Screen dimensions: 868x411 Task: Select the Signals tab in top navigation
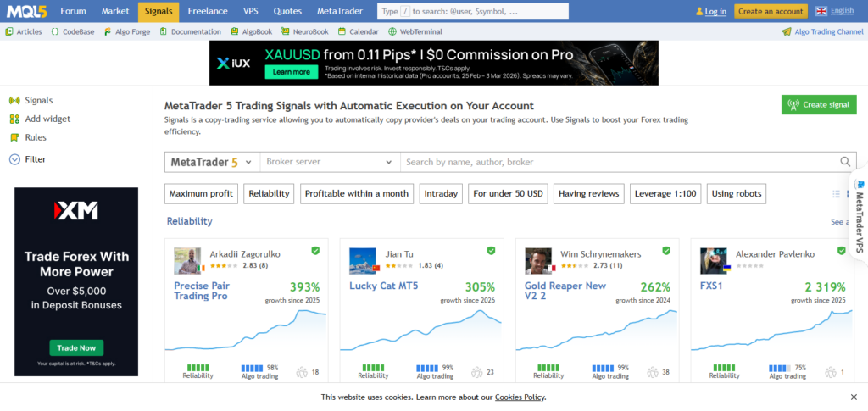tap(159, 11)
